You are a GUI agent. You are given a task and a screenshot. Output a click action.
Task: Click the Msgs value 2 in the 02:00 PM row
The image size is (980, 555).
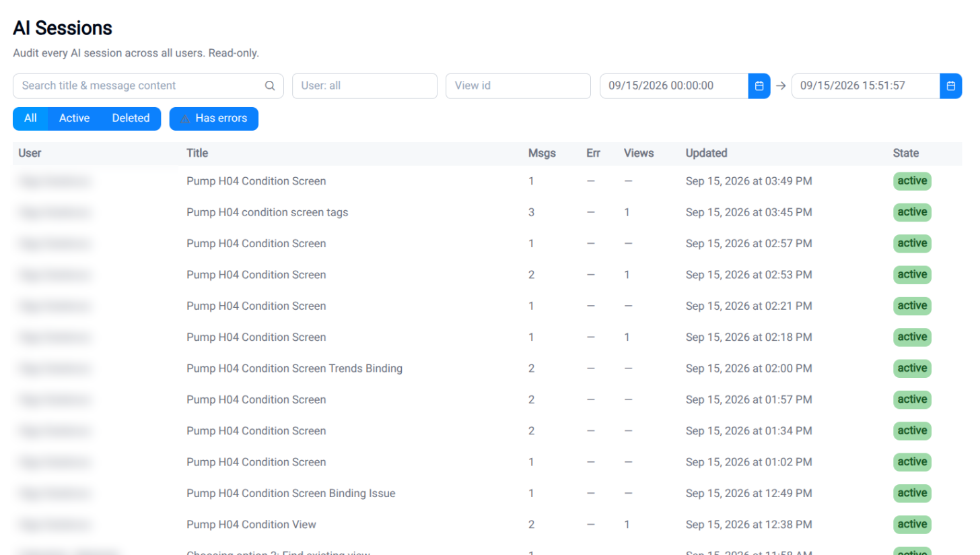pos(531,368)
